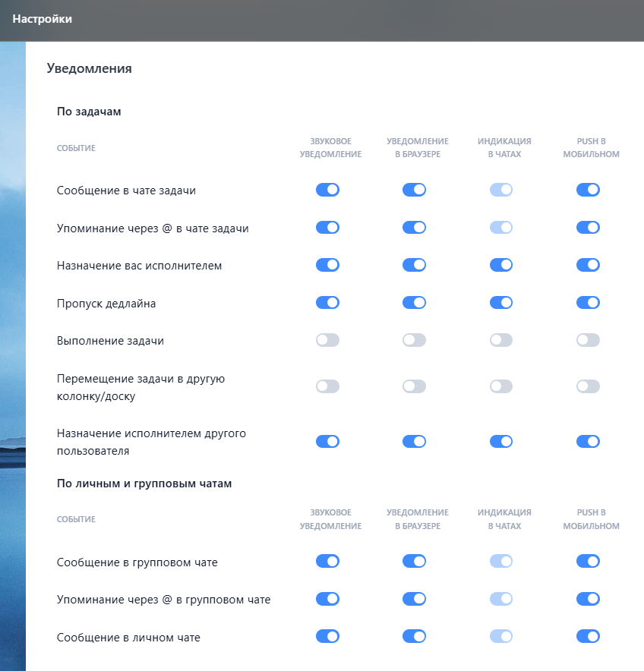Toggle browser notification for "Назначение вас исполнителем"
Image resolution: width=644 pixels, height=671 pixels.
[x=414, y=265]
